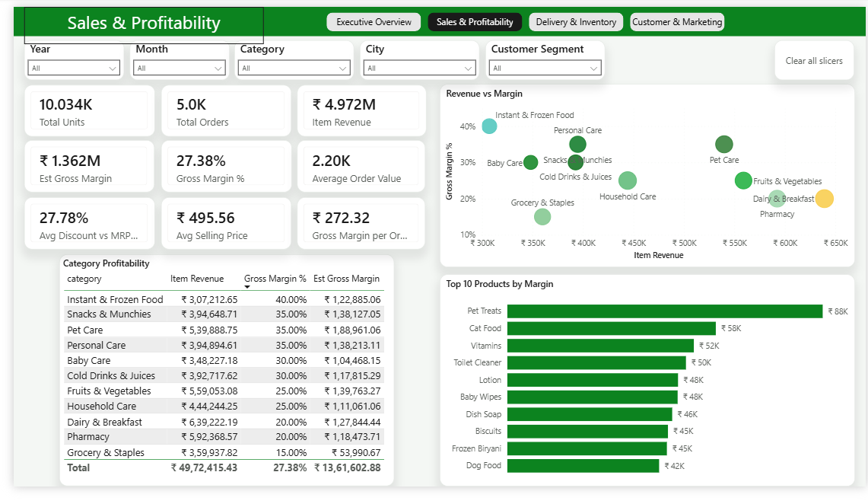Screen dimensions: 868x504
Task: Select the Household Care table row
Action: [224, 406]
